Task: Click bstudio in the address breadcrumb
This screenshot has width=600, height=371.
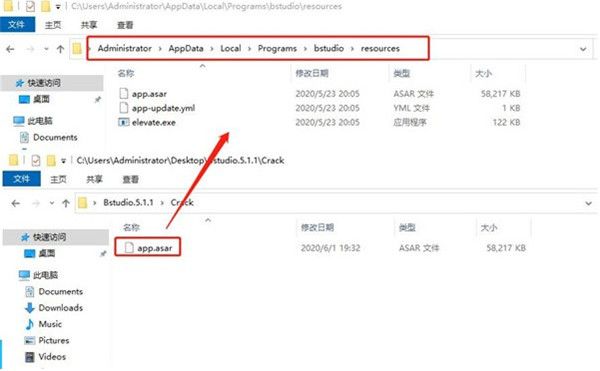Action: (x=329, y=48)
